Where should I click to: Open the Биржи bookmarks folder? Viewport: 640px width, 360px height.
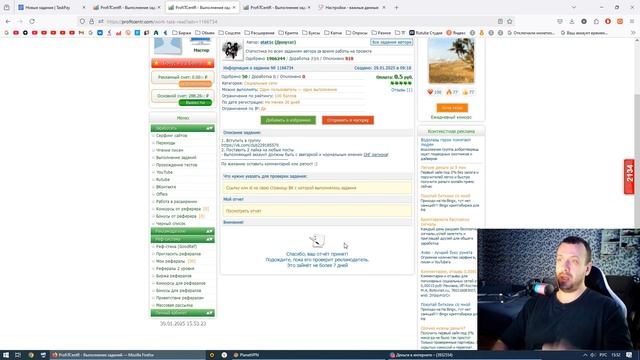pos(182,33)
